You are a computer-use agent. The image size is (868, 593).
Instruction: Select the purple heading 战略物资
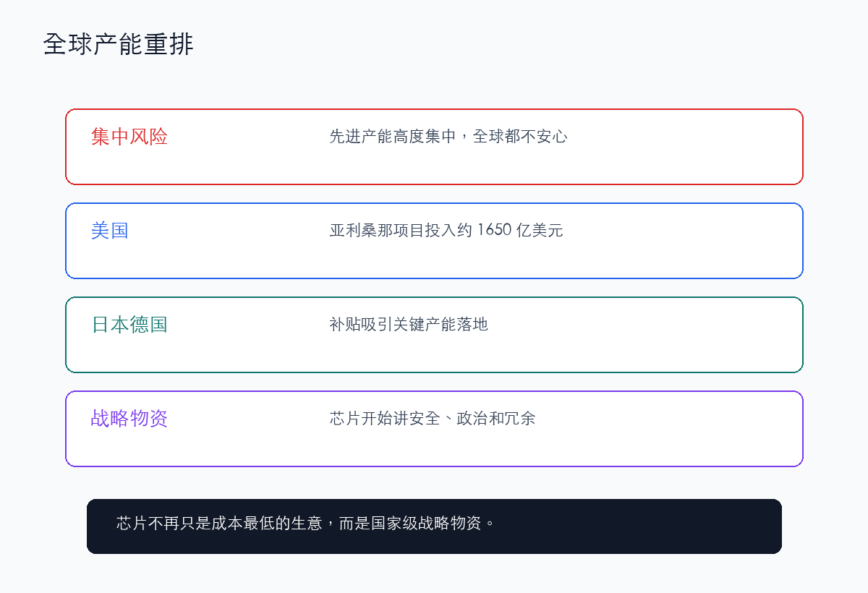(x=129, y=419)
